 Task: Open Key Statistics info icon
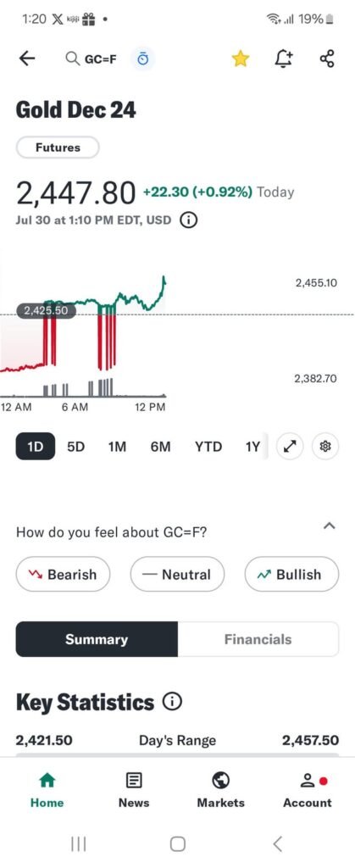coord(172,702)
